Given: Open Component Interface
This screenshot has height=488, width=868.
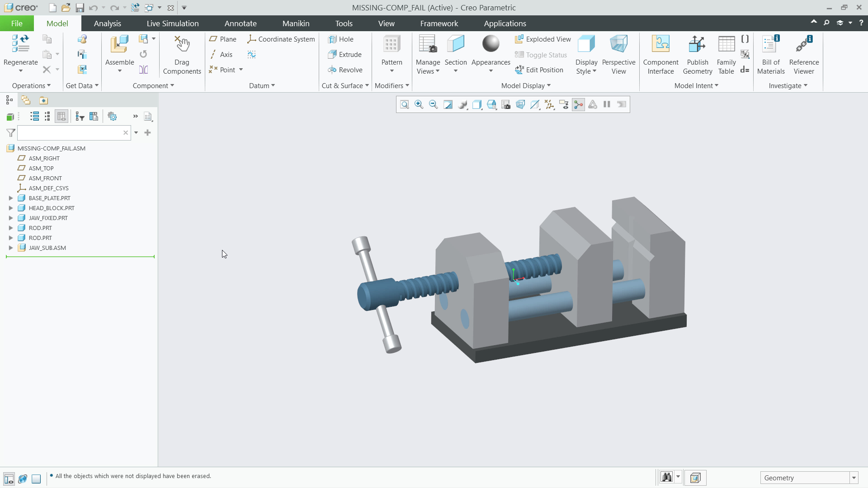Looking at the screenshot, I should (660, 55).
